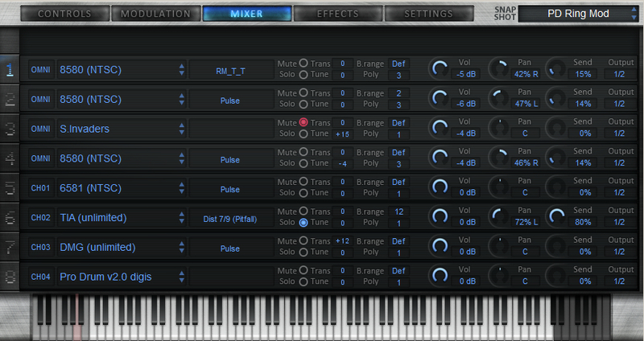Click OMNI channel button on S.Invaders row
644x341 pixels.
pos(41,129)
